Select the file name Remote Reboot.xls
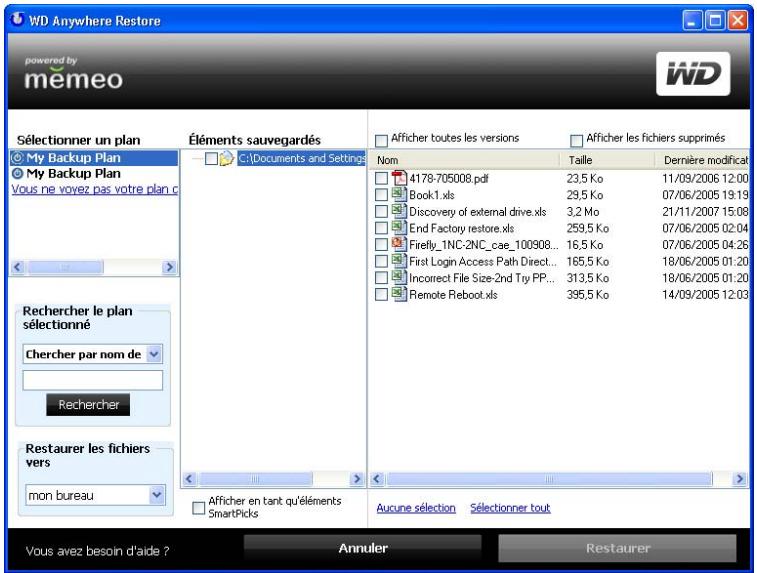Image resolution: width=757 pixels, height=573 pixels. 453,294
